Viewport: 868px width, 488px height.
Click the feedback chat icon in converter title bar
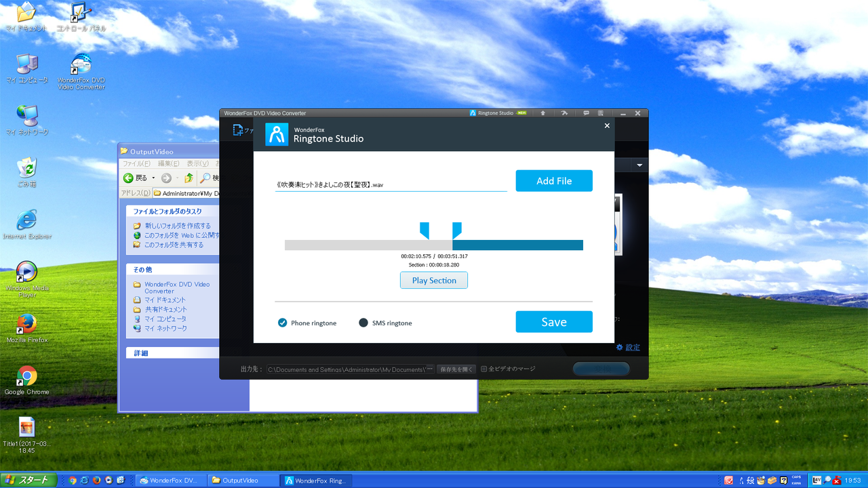[586, 113]
